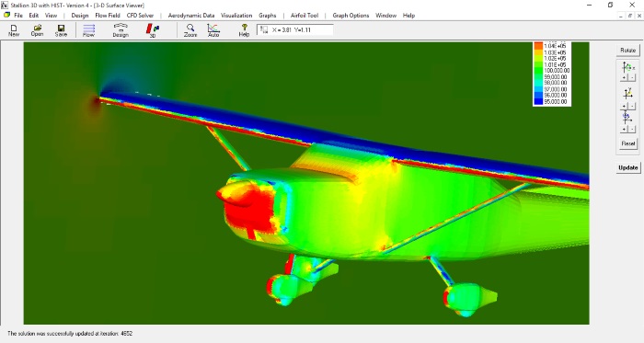Click the Auto graph scaling icon

coord(213,30)
